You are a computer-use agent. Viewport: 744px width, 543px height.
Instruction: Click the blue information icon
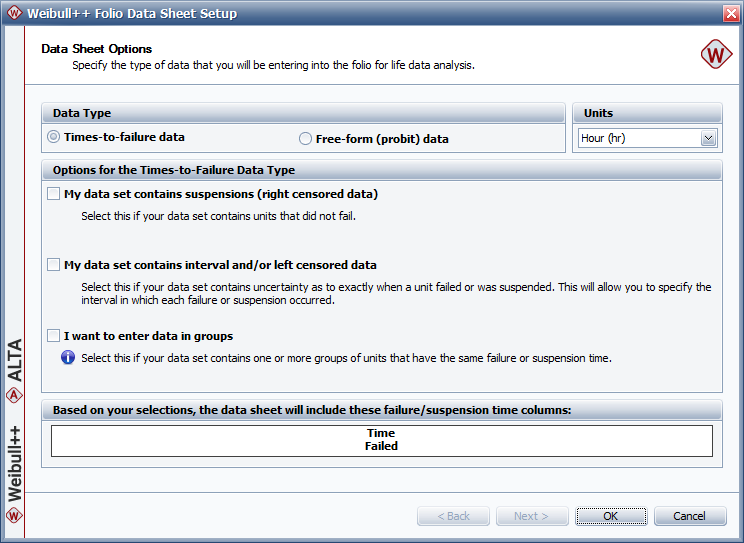(x=68, y=357)
